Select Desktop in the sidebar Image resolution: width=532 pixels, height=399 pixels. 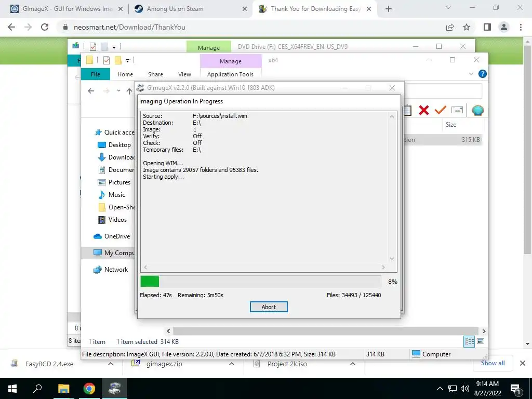114,145
